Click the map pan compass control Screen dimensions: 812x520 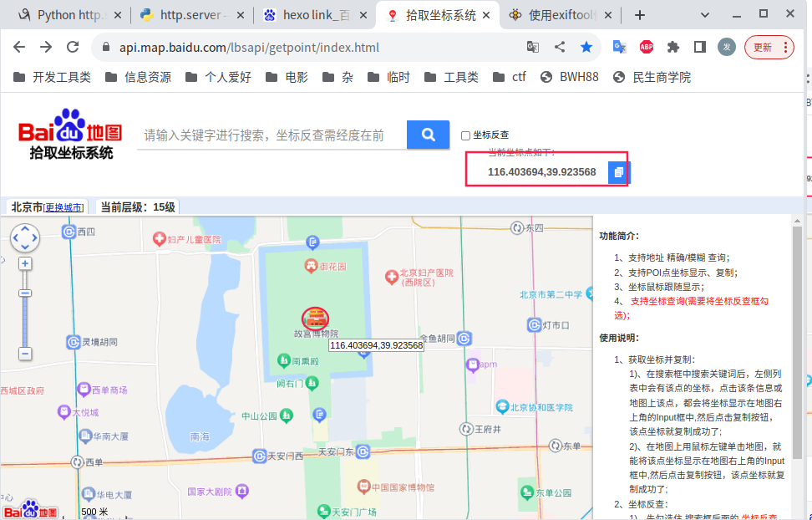(x=25, y=237)
